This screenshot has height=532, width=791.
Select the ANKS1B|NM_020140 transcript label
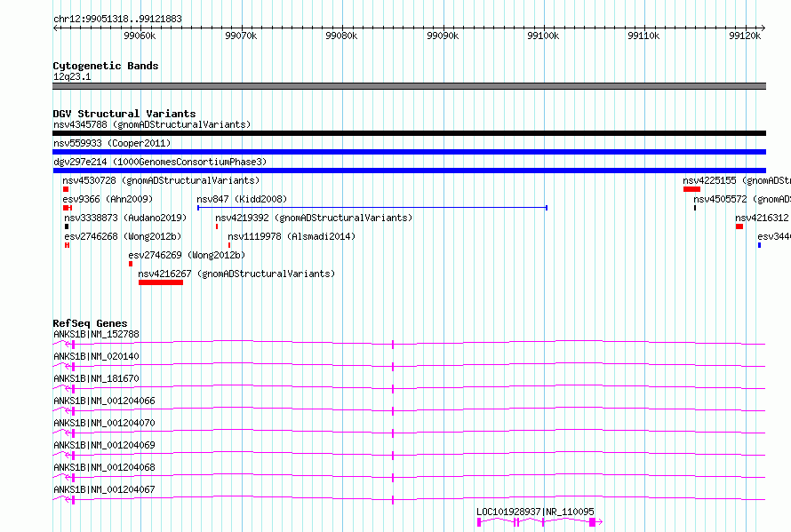(96, 356)
